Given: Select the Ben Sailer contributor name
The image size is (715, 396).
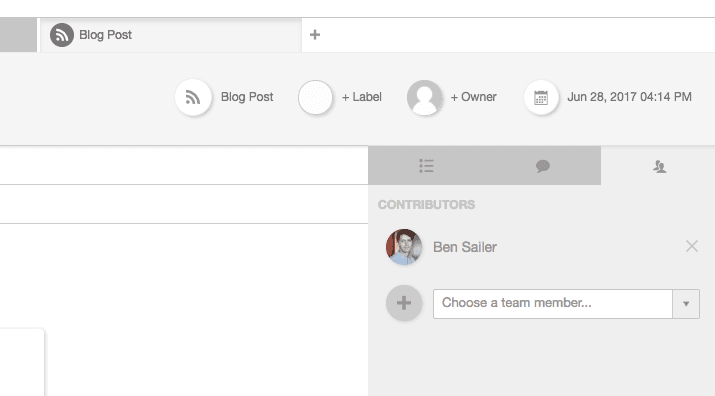Looking at the screenshot, I should point(465,247).
